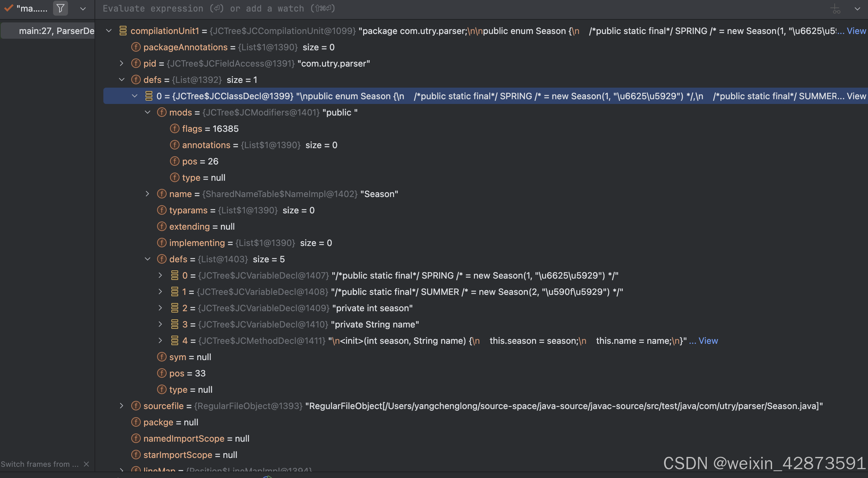Viewport: 868px width, 478px height.
Task: Open evaluate expression history dropdown chevron
Action: (x=857, y=9)
